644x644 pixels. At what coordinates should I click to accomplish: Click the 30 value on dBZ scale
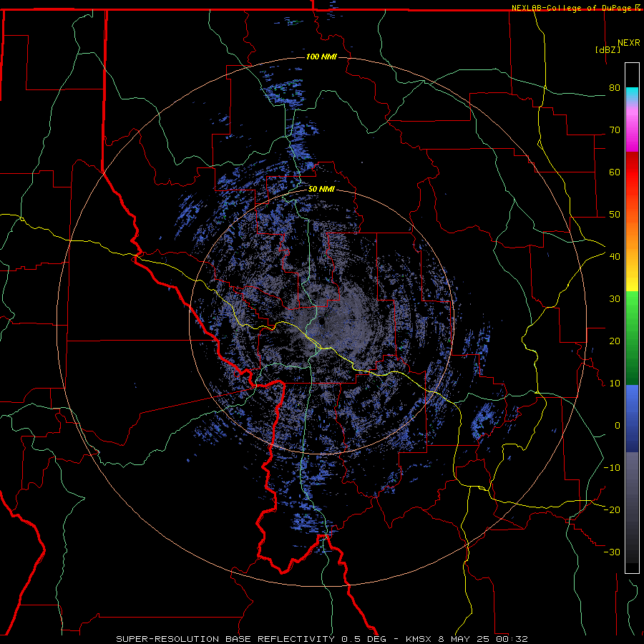coord(615,299)
